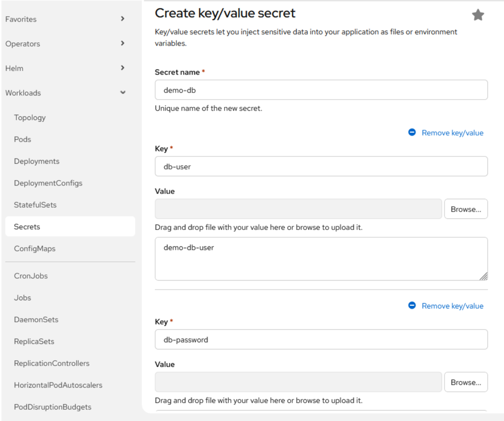The height and width of the screenshot is (421, 504).
Task: Click Browse for db-password value
Action: (x=466, y=382)
